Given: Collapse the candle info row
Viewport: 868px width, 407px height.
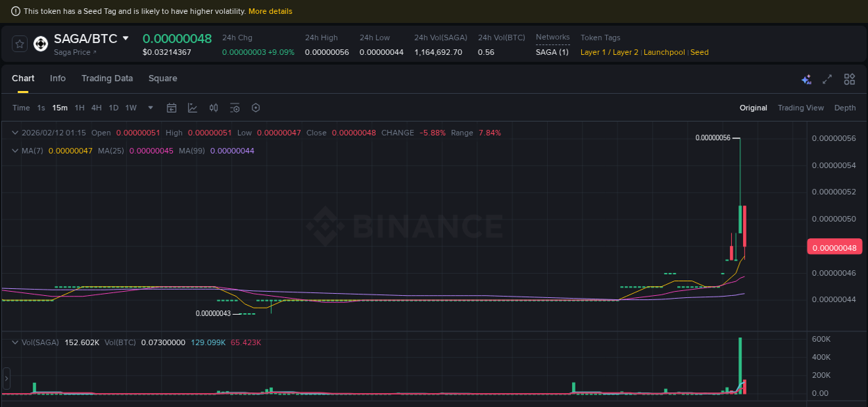Looking at the screenshot, I should (x=14, y=132).
